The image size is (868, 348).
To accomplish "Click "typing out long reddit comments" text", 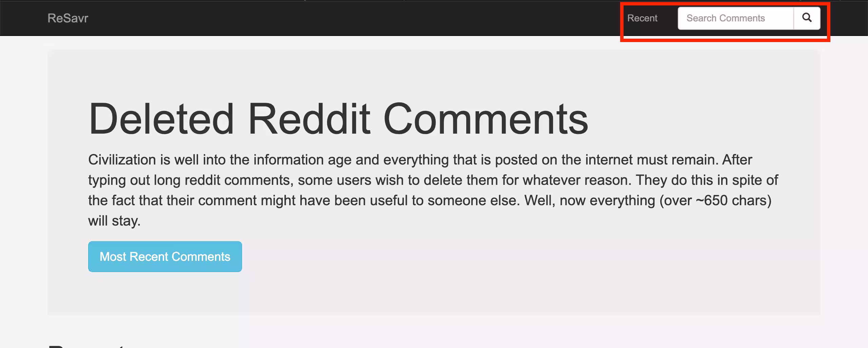I will tap(190, 180).
